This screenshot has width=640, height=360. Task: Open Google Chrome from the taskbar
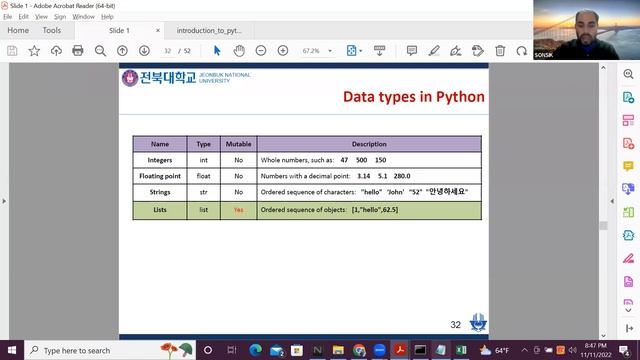pyautogui.click(x=359, y=350)
